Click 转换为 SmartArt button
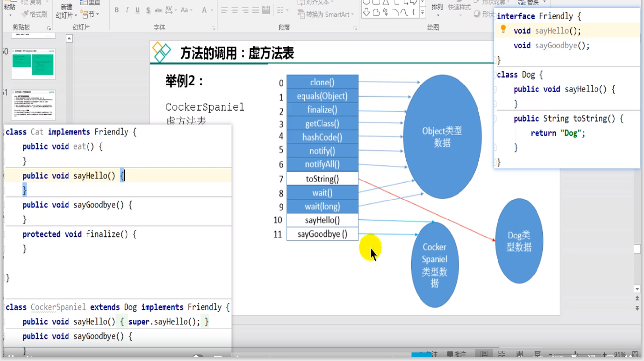 (x=325, y=14)
